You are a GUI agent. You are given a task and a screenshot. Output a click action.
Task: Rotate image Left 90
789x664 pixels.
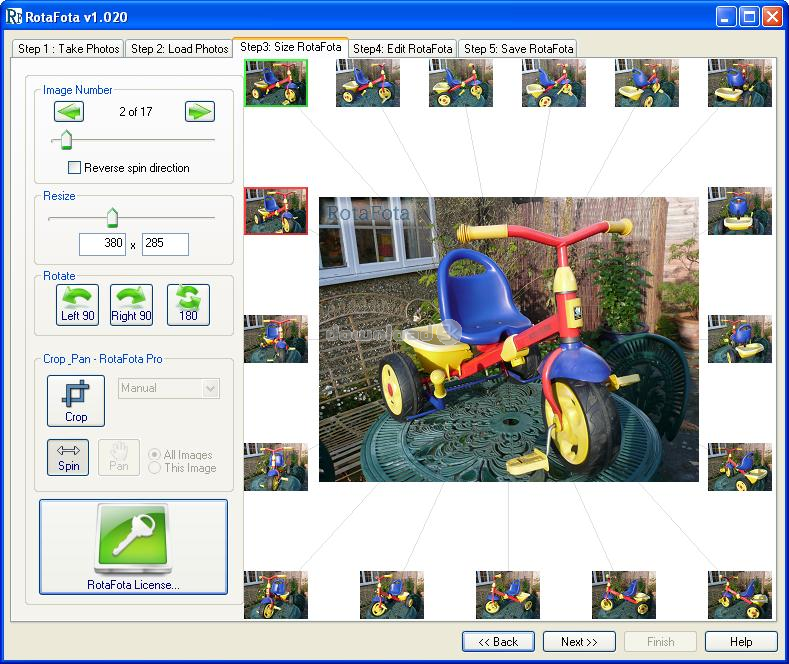pos(77,305)
